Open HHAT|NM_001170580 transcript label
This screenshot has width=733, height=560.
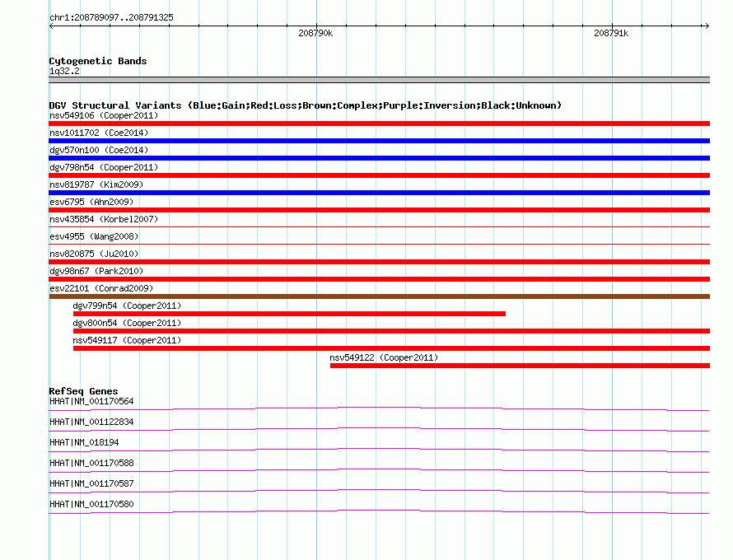[91, 504]
